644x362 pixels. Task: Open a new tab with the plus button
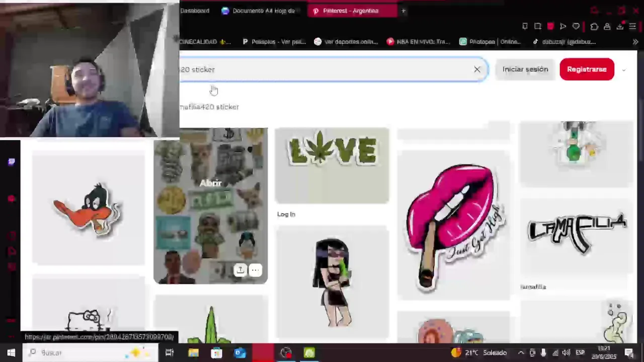(403, 11)
